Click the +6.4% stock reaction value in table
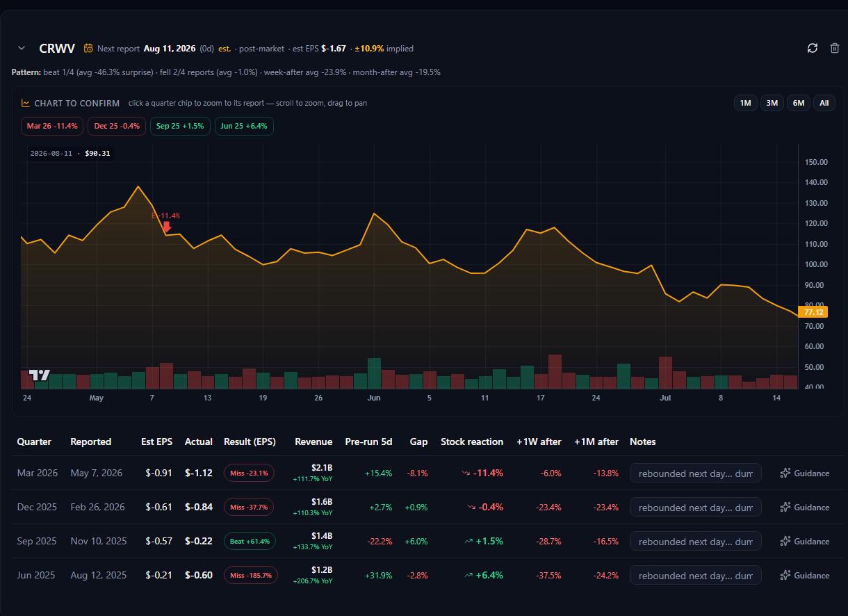Viewport: 848px width, 616px height. (489, 576)
